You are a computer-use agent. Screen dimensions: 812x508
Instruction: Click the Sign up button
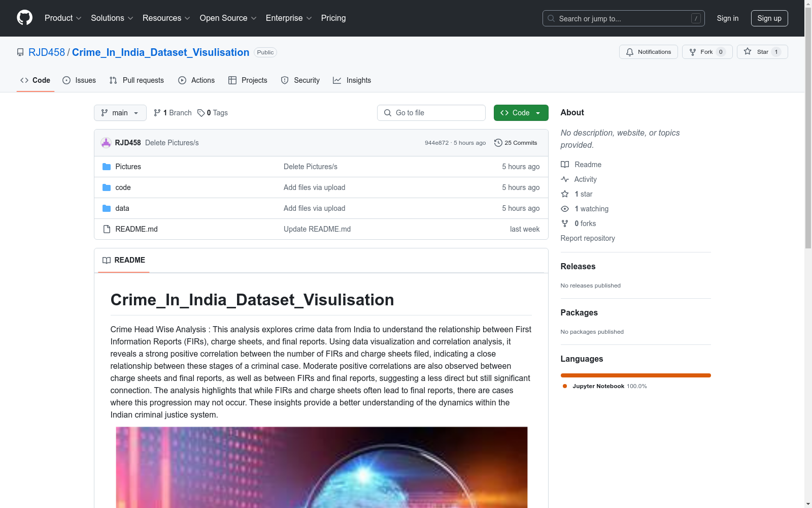pos(769,18)
